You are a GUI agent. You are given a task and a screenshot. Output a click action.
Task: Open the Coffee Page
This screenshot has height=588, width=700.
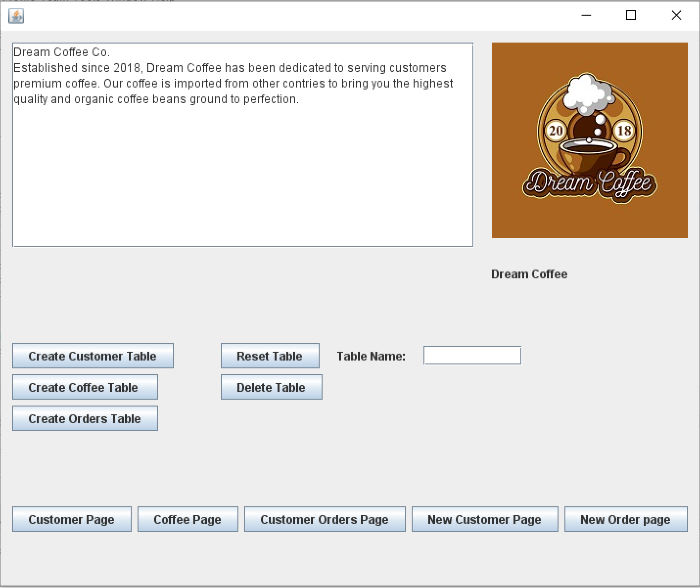(187, 519)
